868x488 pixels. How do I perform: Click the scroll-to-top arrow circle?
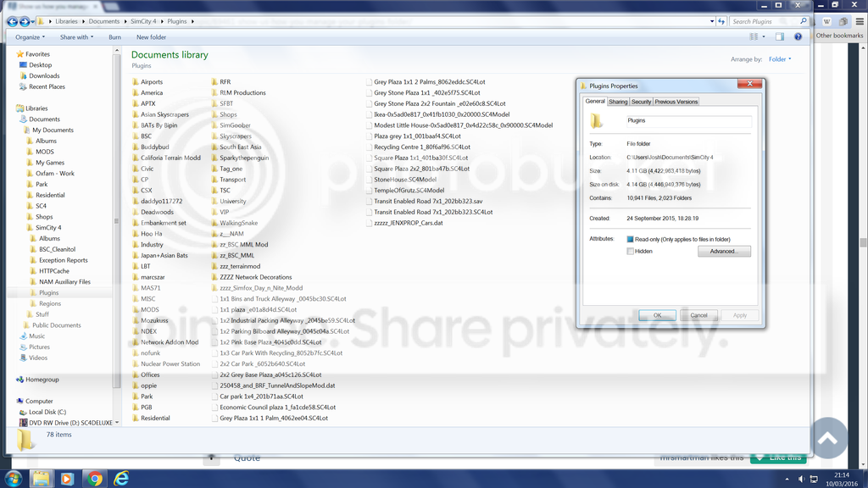(828, 439)
